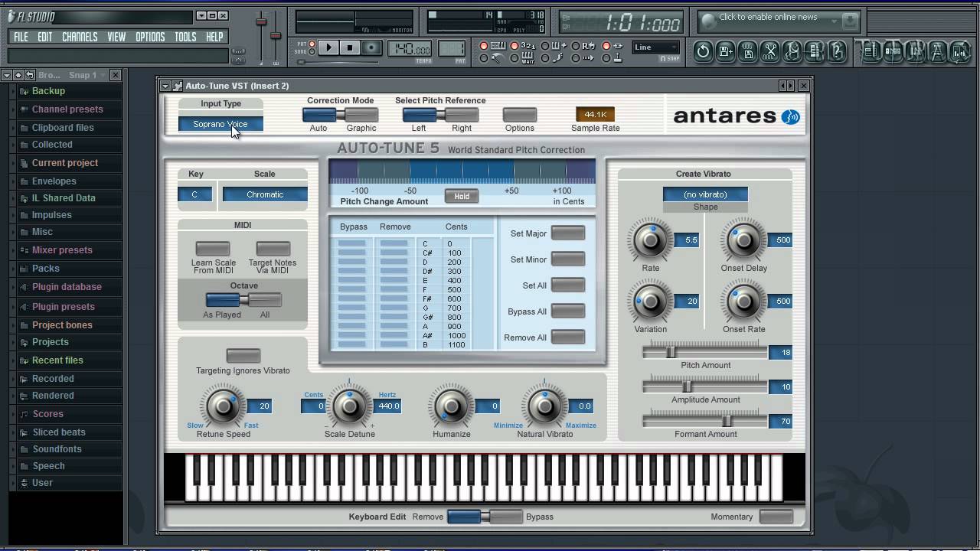The image size is (980, 551).
Task: Show the browser window icon
Action: pyautogui.click(x=937, y=51)
